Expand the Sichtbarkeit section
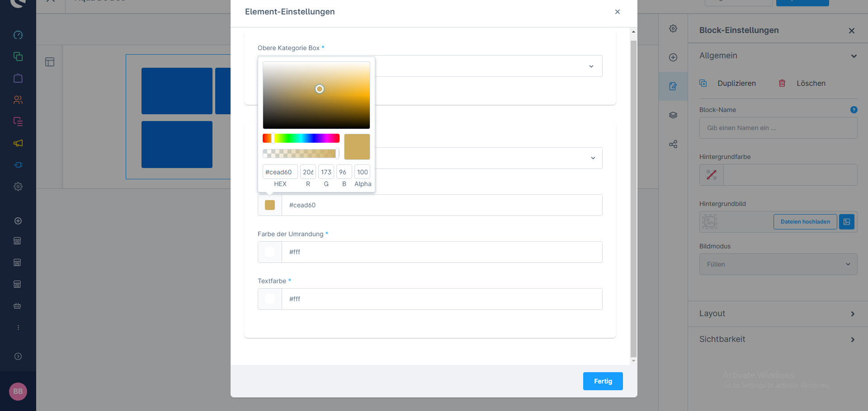 (x=778, y=339)
